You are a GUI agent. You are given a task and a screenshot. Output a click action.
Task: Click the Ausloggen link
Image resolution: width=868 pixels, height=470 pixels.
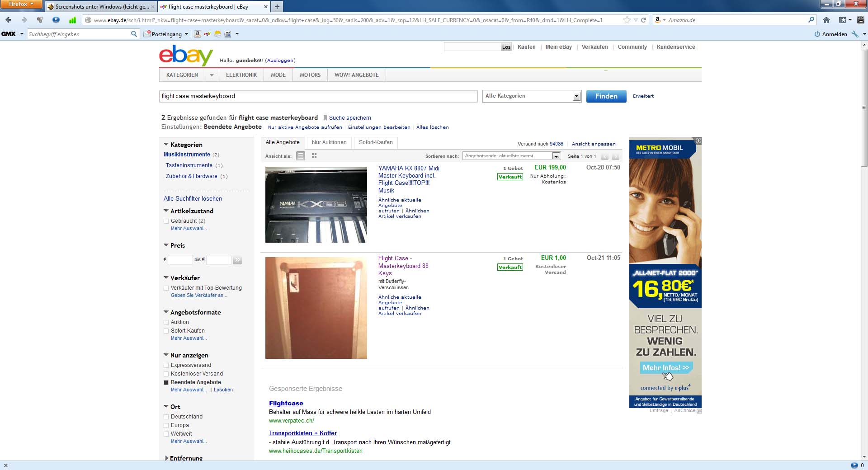(280, 60)
